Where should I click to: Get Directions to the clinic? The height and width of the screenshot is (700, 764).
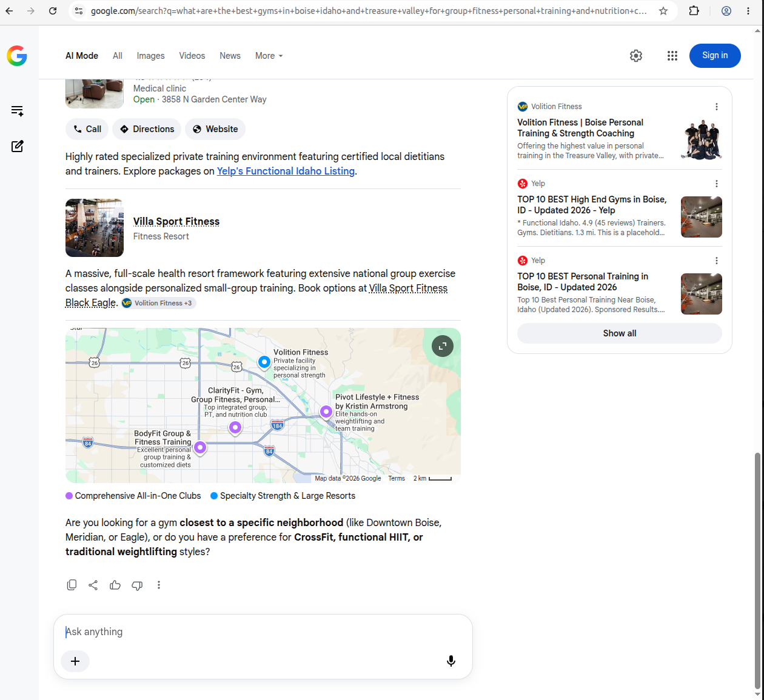click(x=147, y=129)
